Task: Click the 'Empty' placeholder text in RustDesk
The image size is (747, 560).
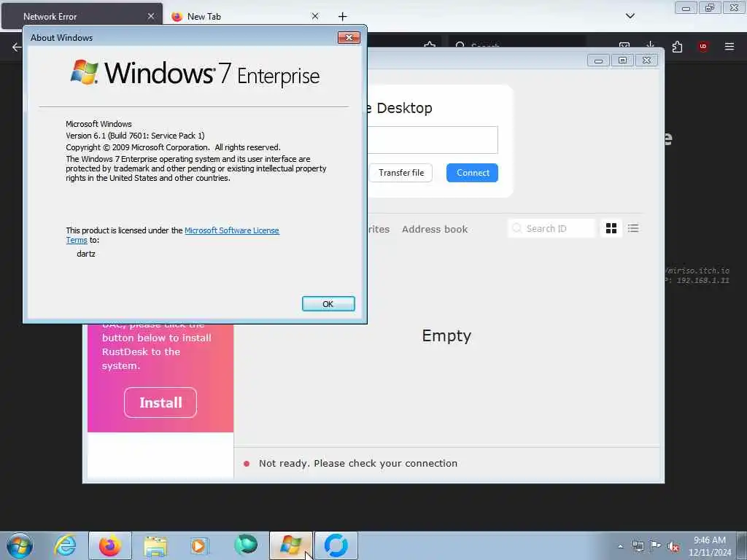Action: (x=446, y=336)
